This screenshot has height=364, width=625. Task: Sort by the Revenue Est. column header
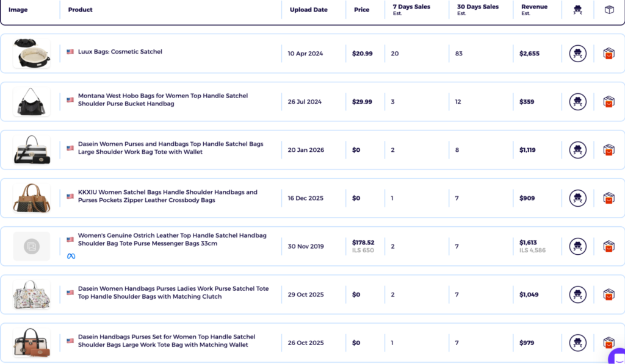click(x=535, y=10)
